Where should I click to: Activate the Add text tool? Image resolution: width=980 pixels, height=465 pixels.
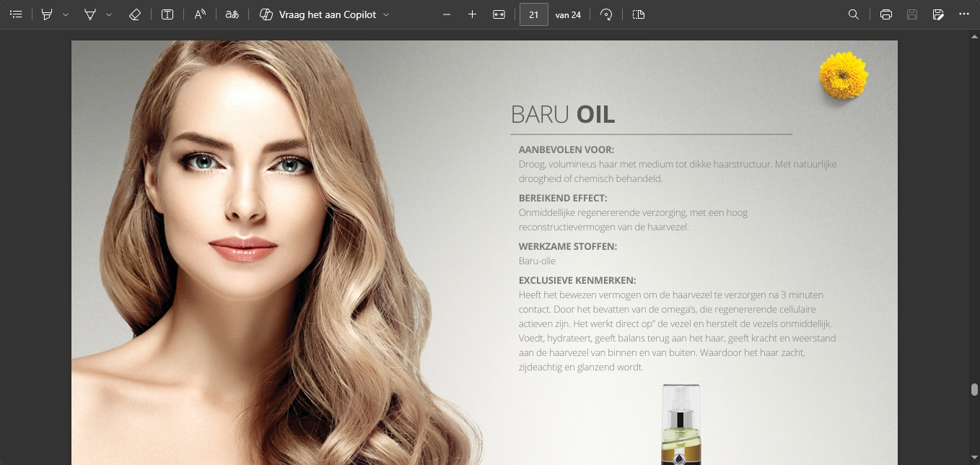(167, 14)
